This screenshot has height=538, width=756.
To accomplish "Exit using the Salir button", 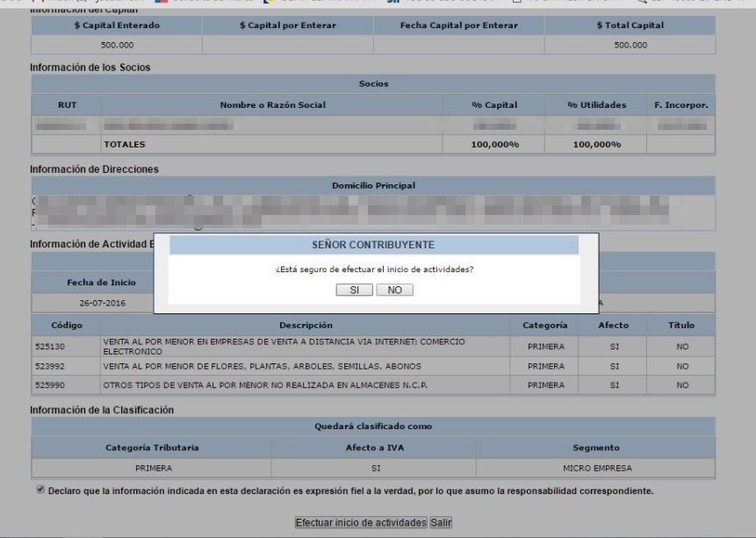I will click(441, 522).
